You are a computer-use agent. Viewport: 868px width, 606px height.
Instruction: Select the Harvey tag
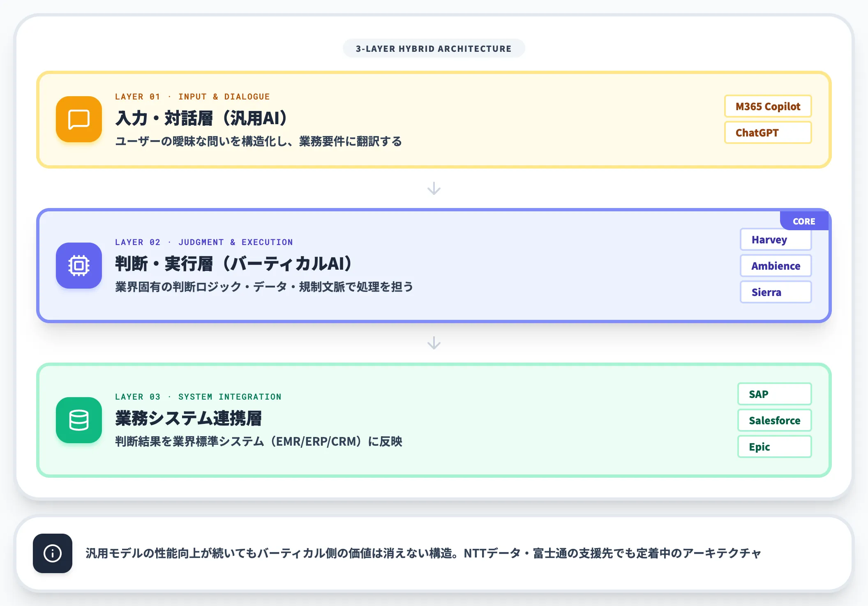click(x=776, y=240)
